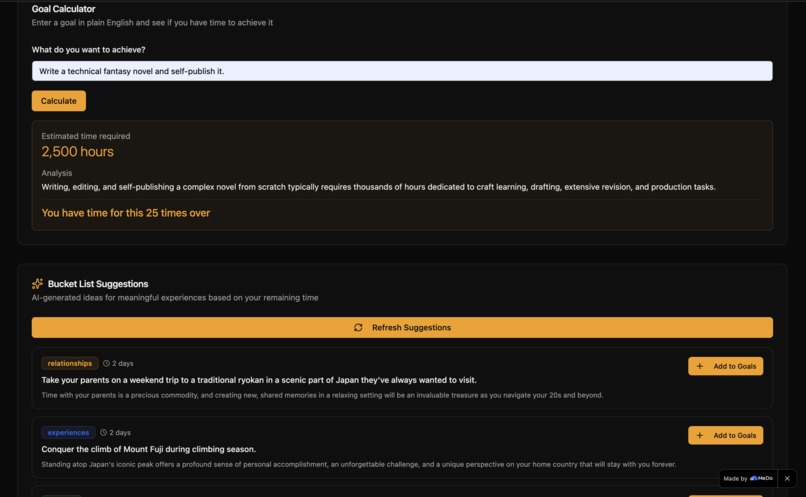Viewport: 806px width, 497px height.
Task: Click the clock icon on the relationships suggestion
Action: click(x=106, y=363)
